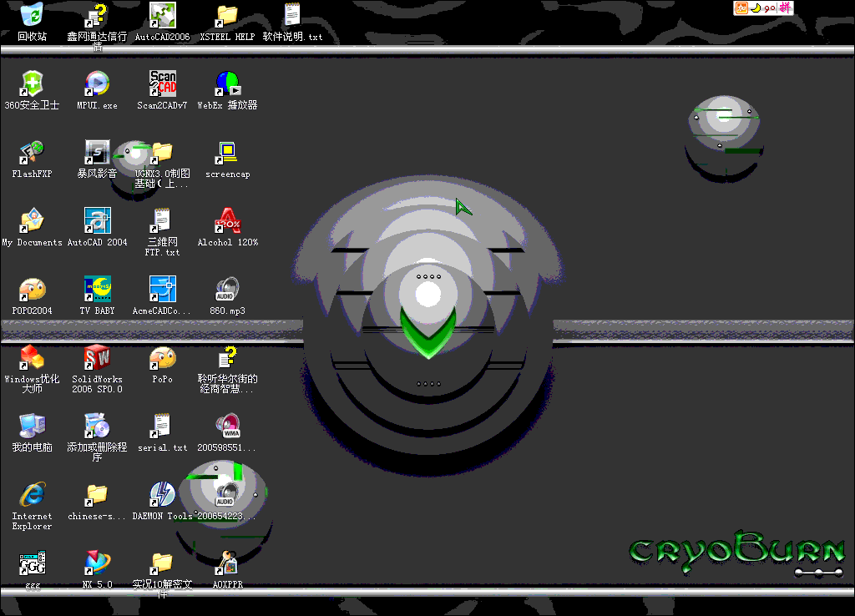The height and width of the screenshot is (616, 855).
Task: Toggle the moon half-width IME button
Action: (x=756, y=8)
